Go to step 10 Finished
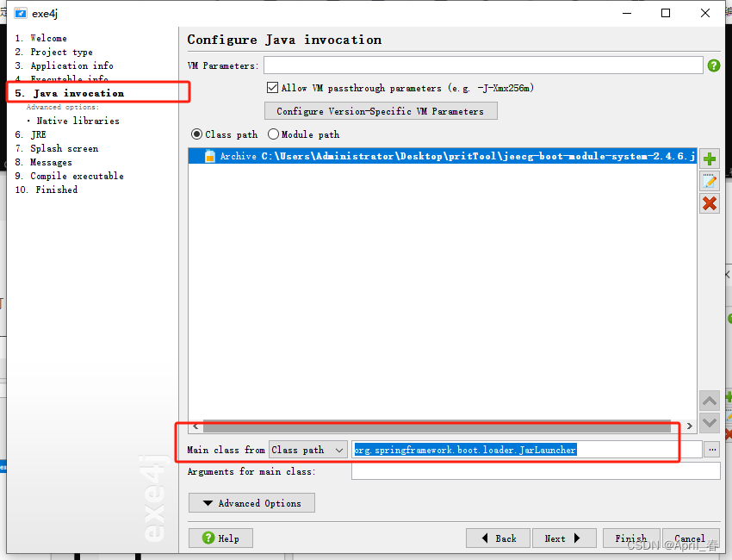The width and height of the screenshot is (732, 560). [x=47, y=190]
